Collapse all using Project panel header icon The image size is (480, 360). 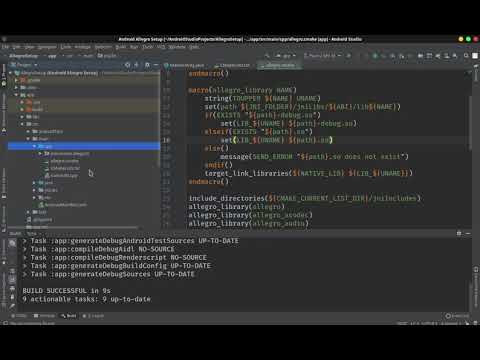[x=137, y=65]
